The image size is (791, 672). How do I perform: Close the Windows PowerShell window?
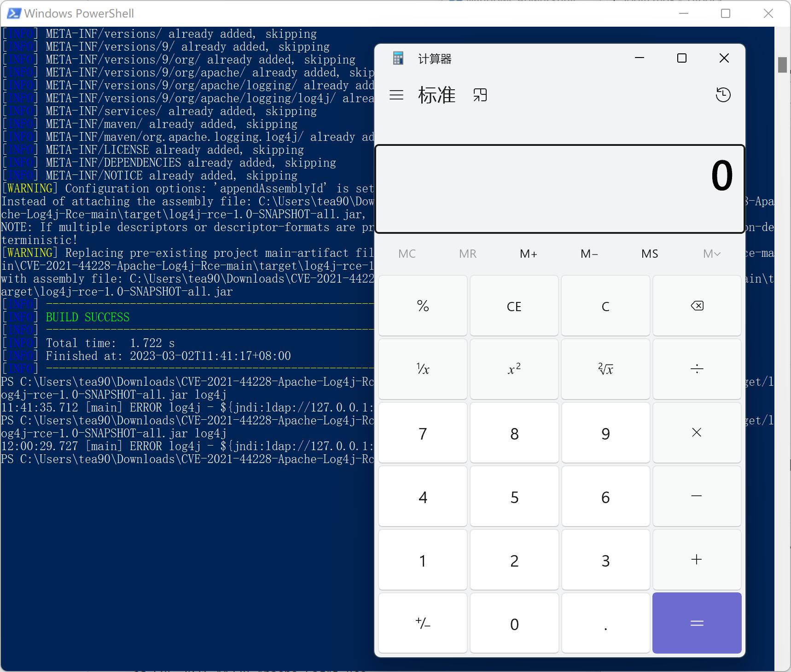[x=768, y=13]
